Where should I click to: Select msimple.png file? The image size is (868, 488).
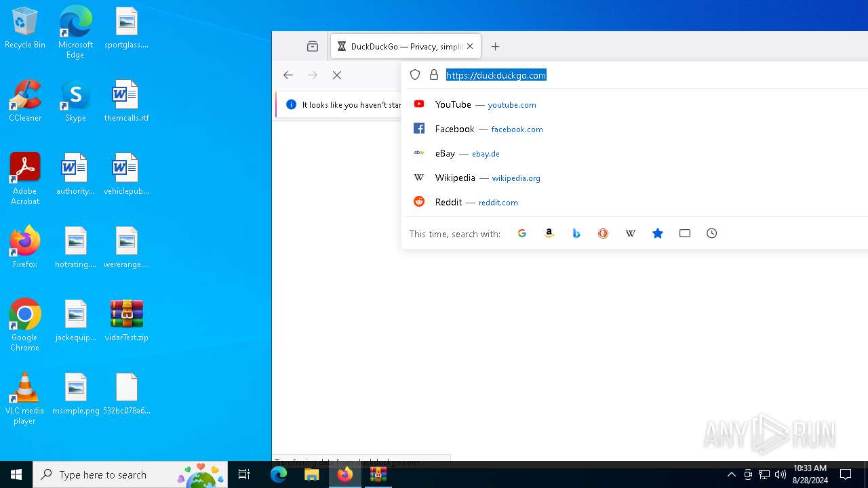pyautogui.click(x=75, y=394)
